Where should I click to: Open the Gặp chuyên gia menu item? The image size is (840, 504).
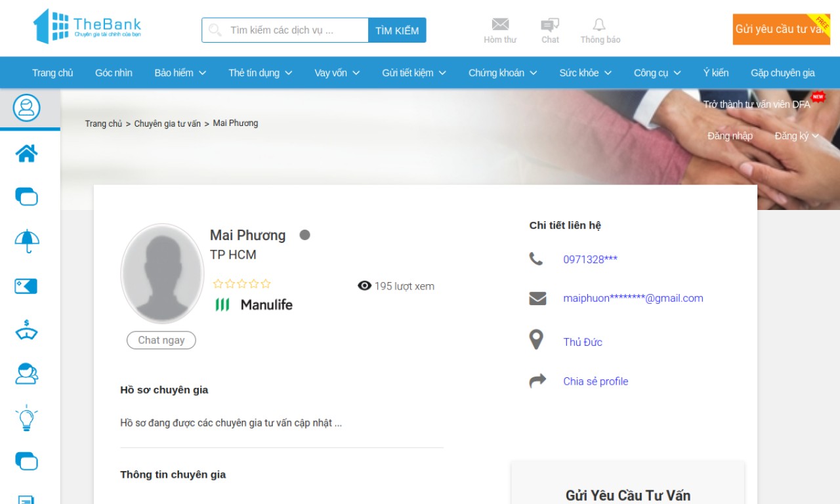(783, 73)
